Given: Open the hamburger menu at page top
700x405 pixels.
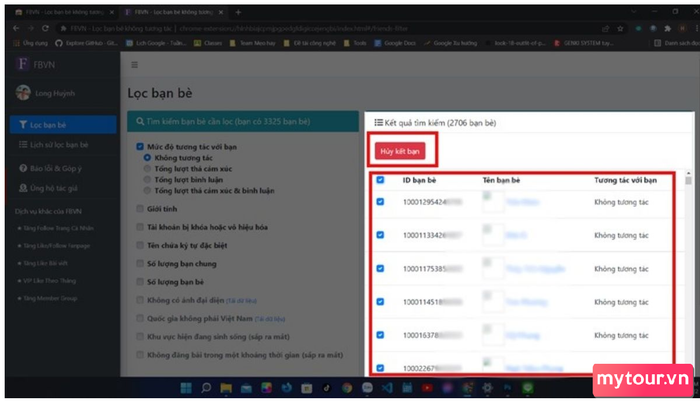Looking at the screenshot, I should coord(134,65).
